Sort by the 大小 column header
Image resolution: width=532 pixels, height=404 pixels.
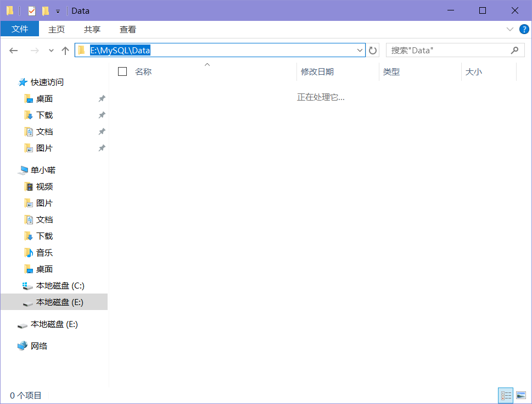474,71
